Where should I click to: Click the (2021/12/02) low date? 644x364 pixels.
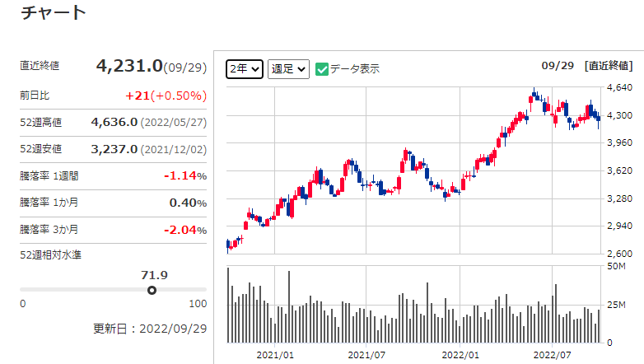(174, 150)
